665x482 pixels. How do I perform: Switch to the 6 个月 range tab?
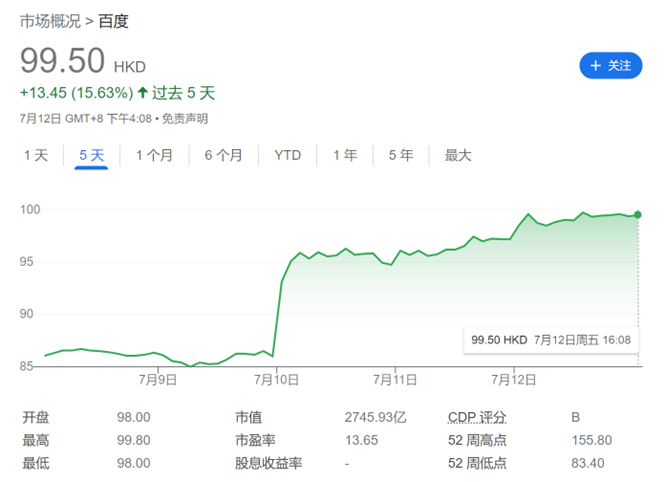pos(224,155)
